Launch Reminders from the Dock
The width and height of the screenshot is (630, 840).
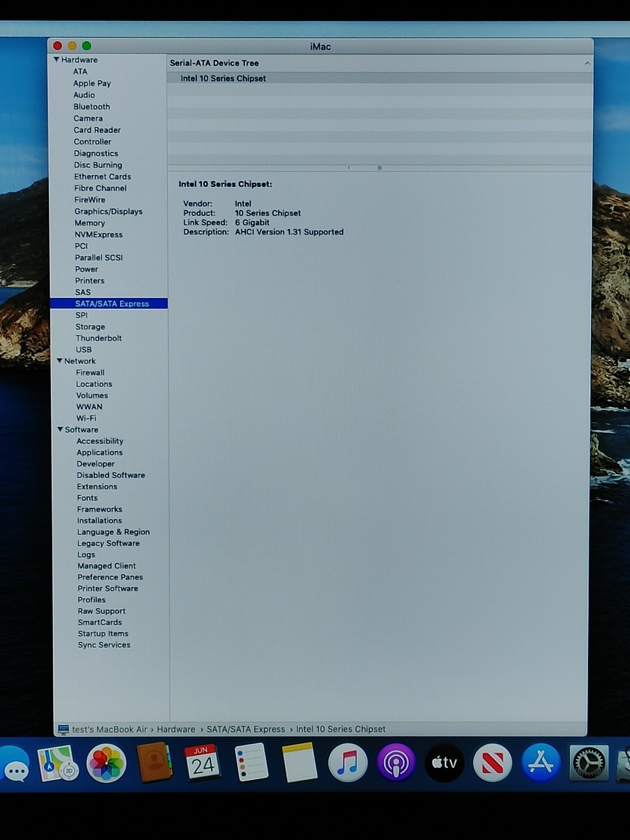coord(250,762)
